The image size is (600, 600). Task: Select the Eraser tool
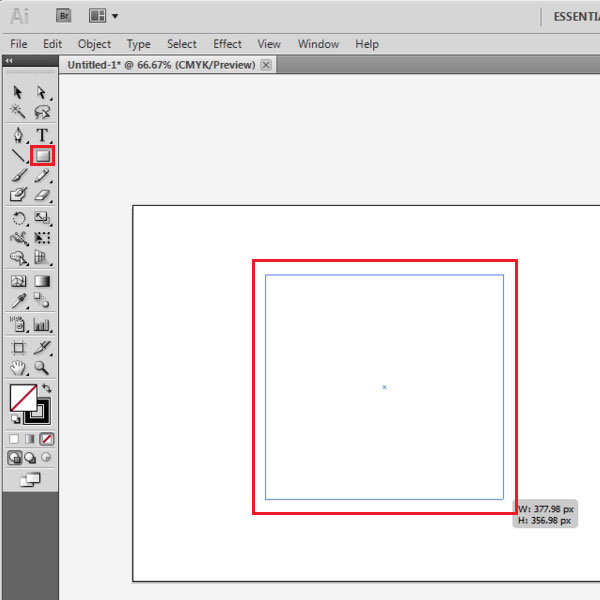point(42,195)
